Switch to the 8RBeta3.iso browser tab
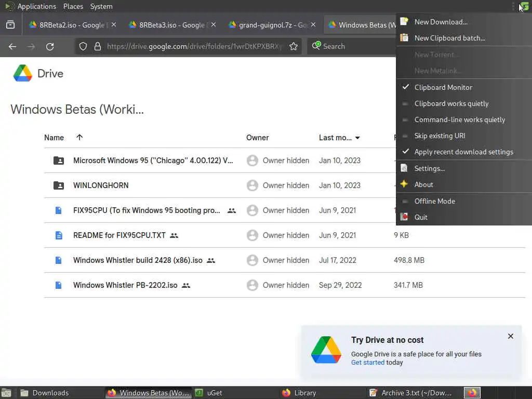Screen dimensions: 532x399 pyautogui.click(x=171, y=25)
